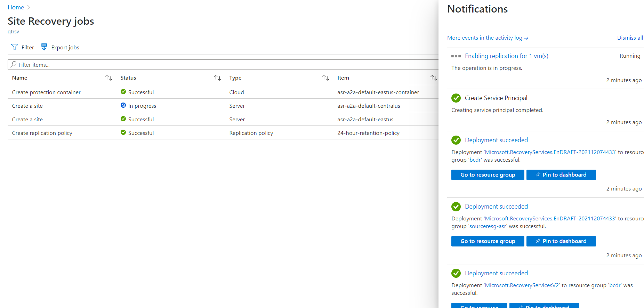Click the asr-a2a-default-eastus-container item

[378, 92]
